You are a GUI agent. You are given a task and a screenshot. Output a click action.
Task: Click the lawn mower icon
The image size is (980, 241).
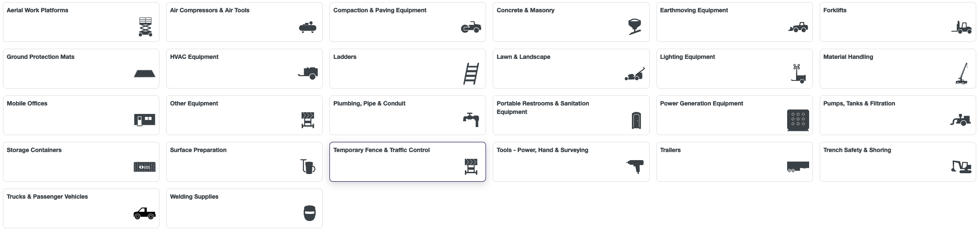[635, 75]
